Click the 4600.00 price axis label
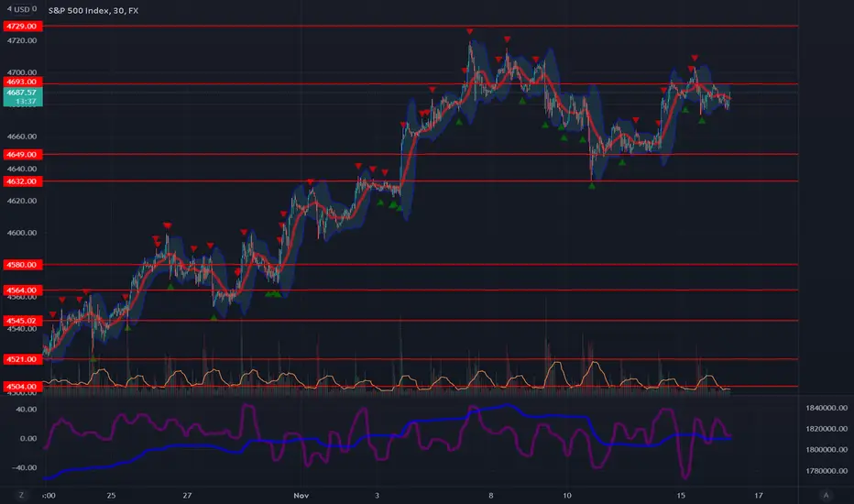The width and height of the screenshot is (854, 504). [22, 233]
